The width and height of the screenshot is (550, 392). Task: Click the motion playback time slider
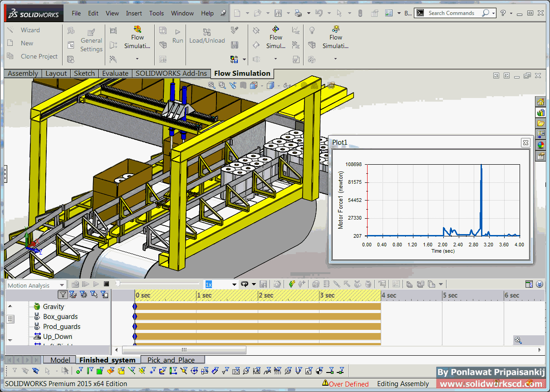(118, 284)
